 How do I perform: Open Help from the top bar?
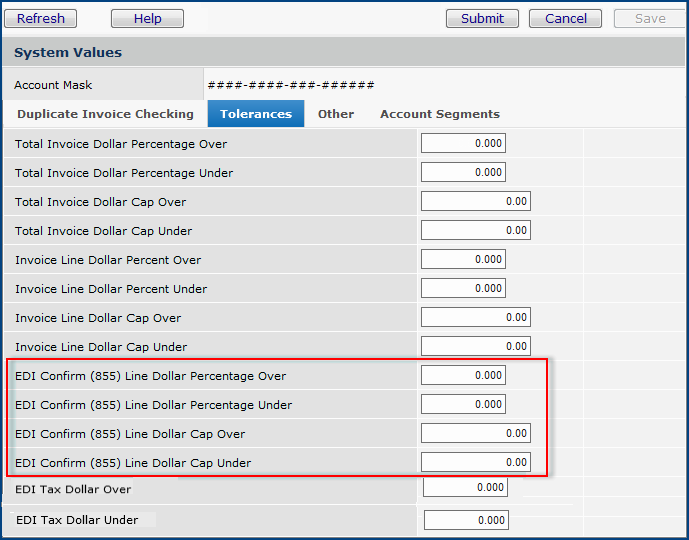[x=147, y=19]
